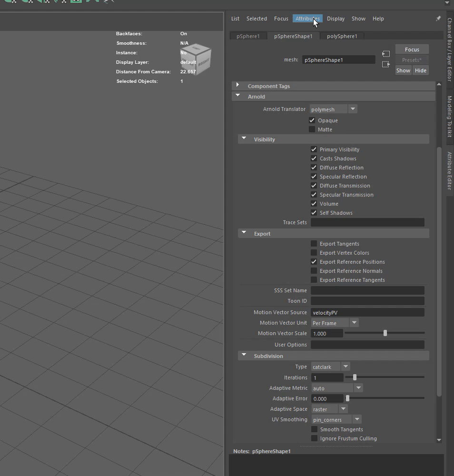
Task: Open Adaptive Metric dropdown
Action: pyautogui.click(x=337, y=388)
